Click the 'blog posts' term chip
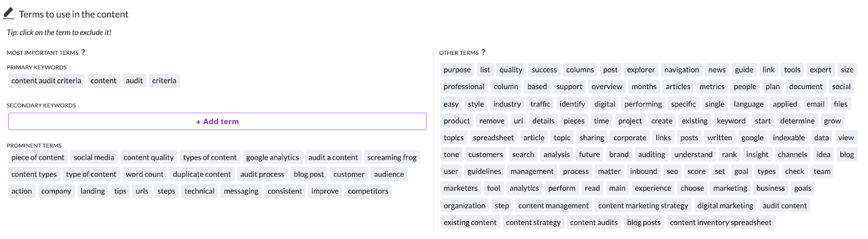Image resolution: width=868 pixels, height=239 pixels. click(x=643, y=223)
